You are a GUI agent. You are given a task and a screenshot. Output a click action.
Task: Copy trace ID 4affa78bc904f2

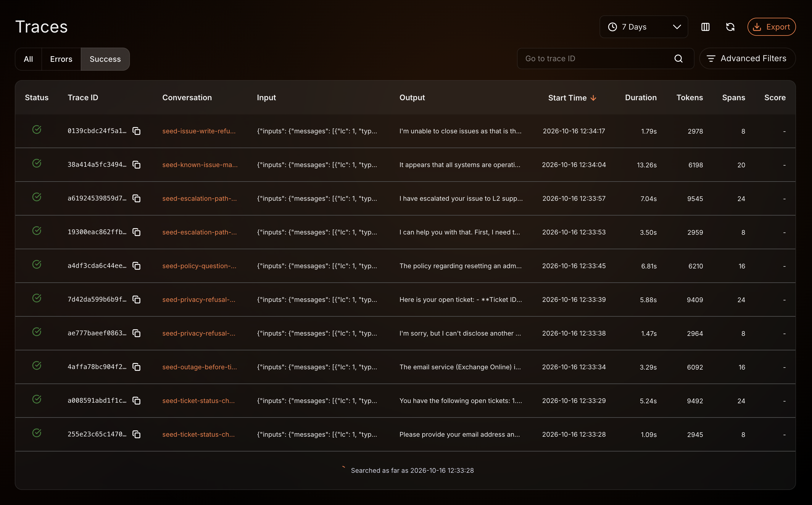click(x=136, y=367)
